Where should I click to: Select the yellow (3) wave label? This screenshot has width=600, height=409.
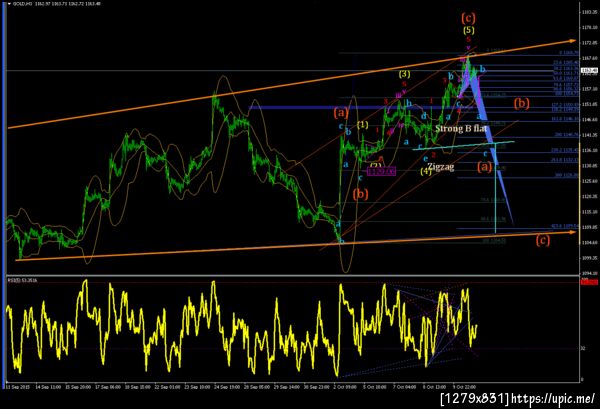tap(404, 73)
